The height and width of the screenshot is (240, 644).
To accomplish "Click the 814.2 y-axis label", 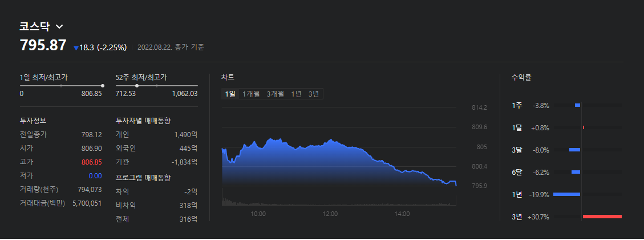I will pyautogui.click(x=479, y=108).
